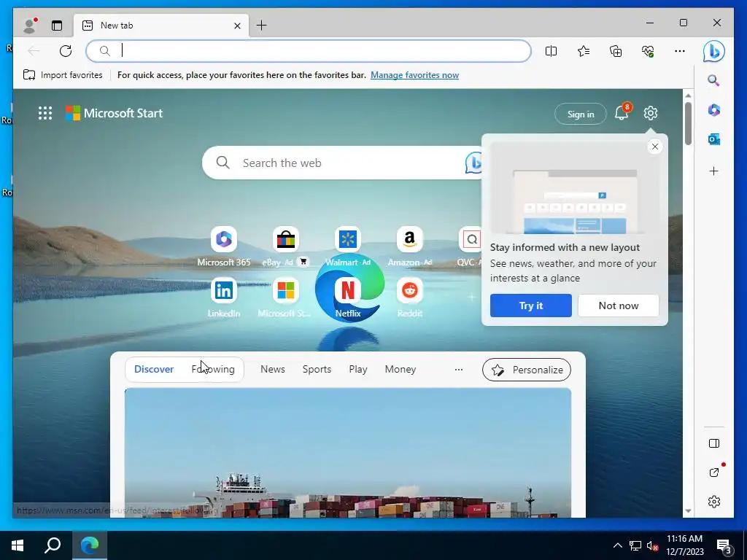Open QVC quick link

(471, 246)
